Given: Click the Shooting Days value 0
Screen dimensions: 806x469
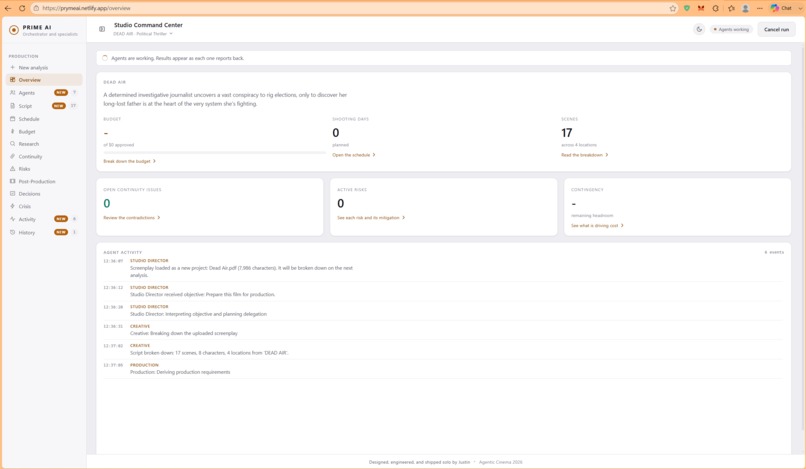Looking at the screenshot, I should point(336,133).
